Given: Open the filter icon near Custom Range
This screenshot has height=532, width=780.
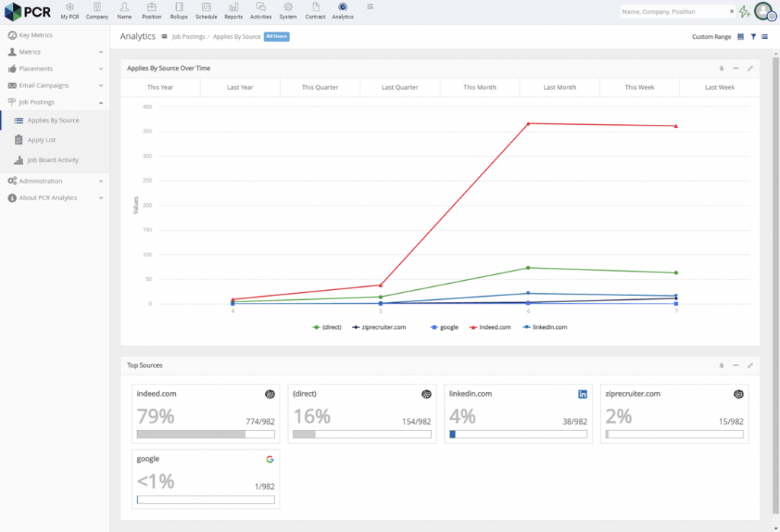Looking at the screenshot, I should [753, 36].
